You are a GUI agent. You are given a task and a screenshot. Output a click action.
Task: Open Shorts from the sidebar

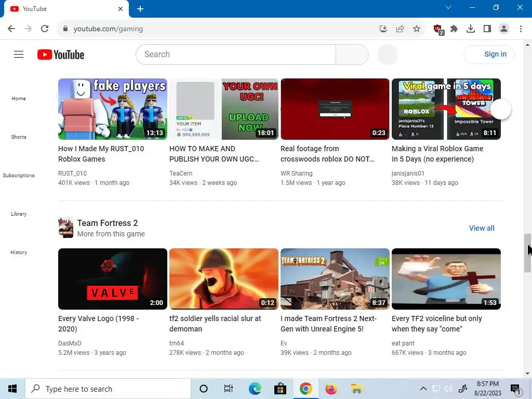(19, 137)
